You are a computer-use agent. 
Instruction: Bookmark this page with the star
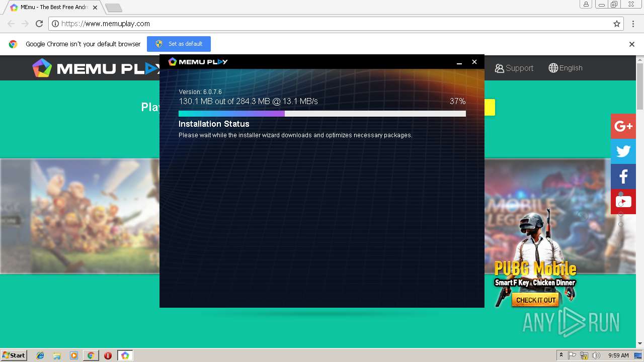click(616, 24)
